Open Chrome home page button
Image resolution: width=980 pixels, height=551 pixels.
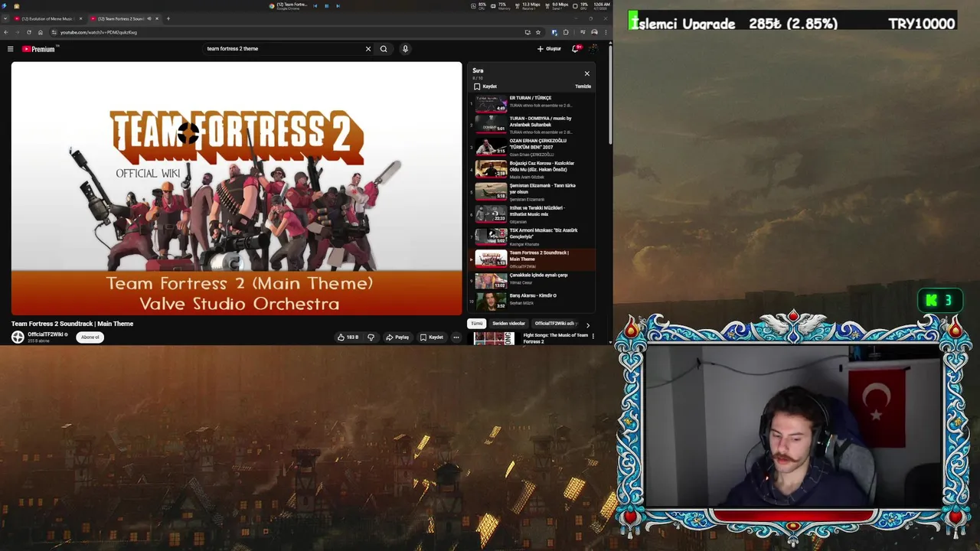click(41, 32)
